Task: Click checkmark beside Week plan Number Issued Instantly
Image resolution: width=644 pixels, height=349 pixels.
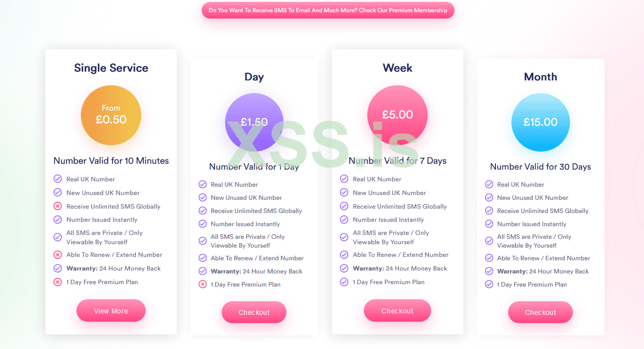Action: pyautogui.click(x=344, y=219)
